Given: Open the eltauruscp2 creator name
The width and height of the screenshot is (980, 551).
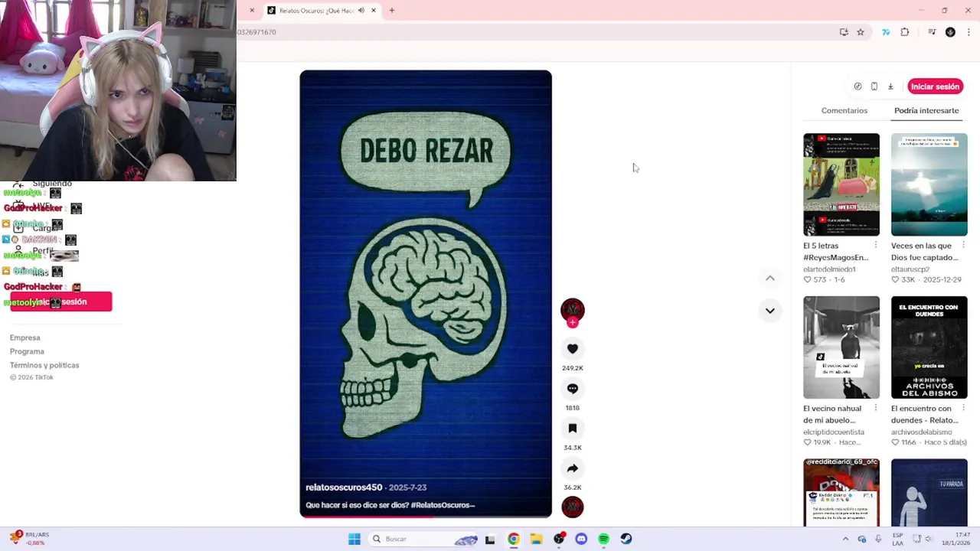Looking at the screenshot, I should (x=910, y=269).
